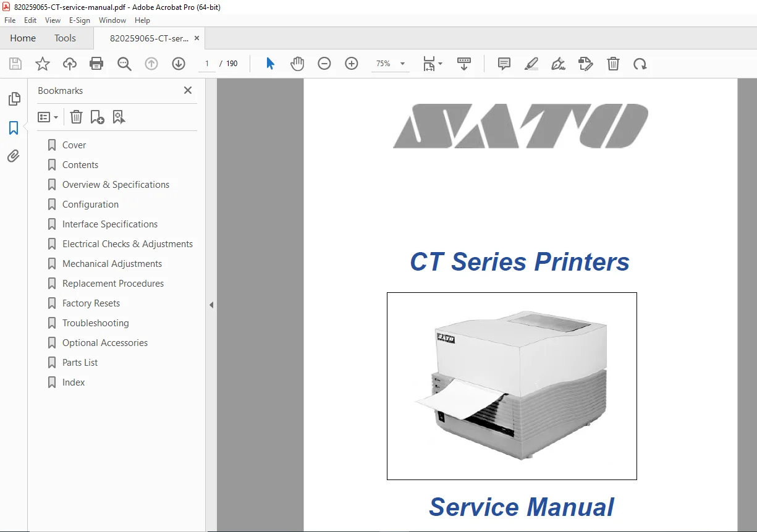Screen dimensions: 757x532
Task: Click the Service Manual heading text
Action: [522, 507]
